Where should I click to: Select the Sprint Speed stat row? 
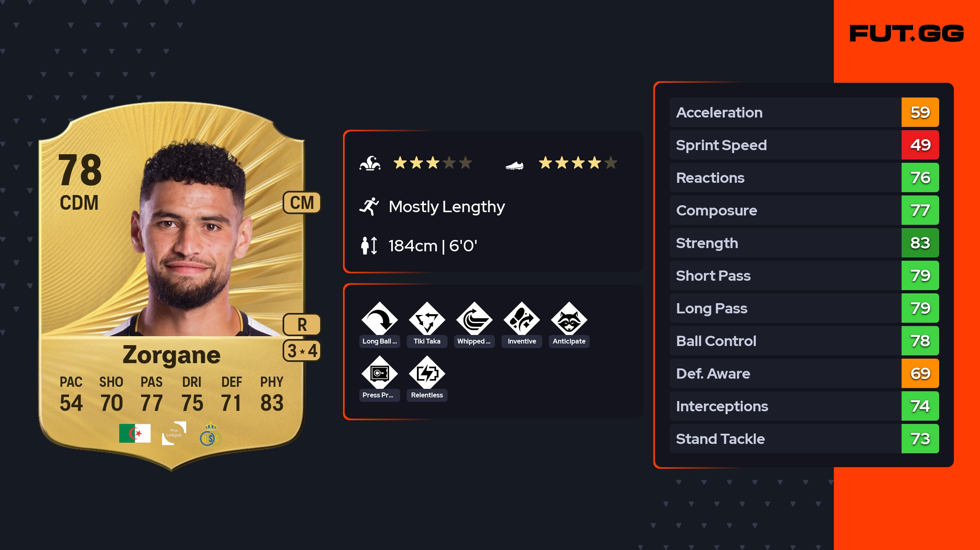[x=804, y=145]
